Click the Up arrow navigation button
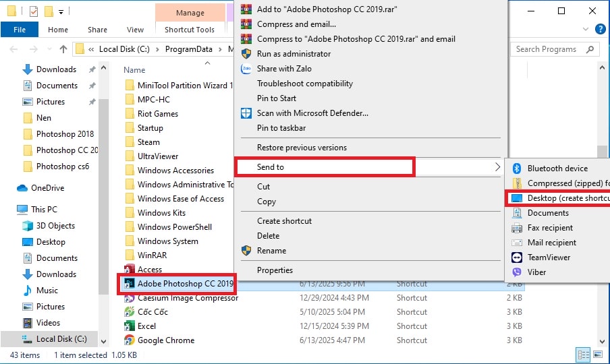This screenshot has height=364, width=610. (x=63, y=49)
